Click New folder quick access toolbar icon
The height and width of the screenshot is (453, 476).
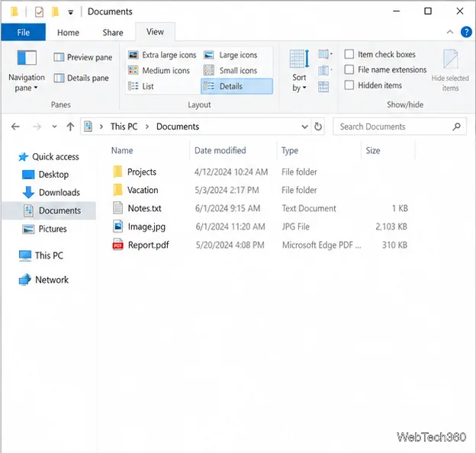coord(55,12)
